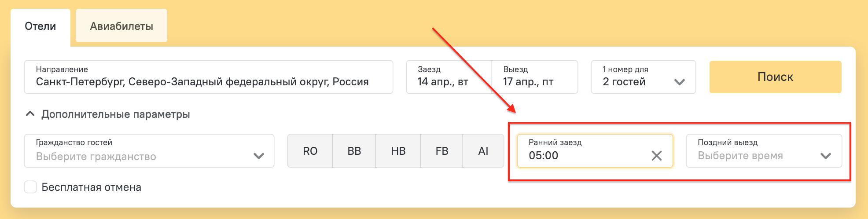Click Дополнительные параметры label

click(x=116, y=114)
